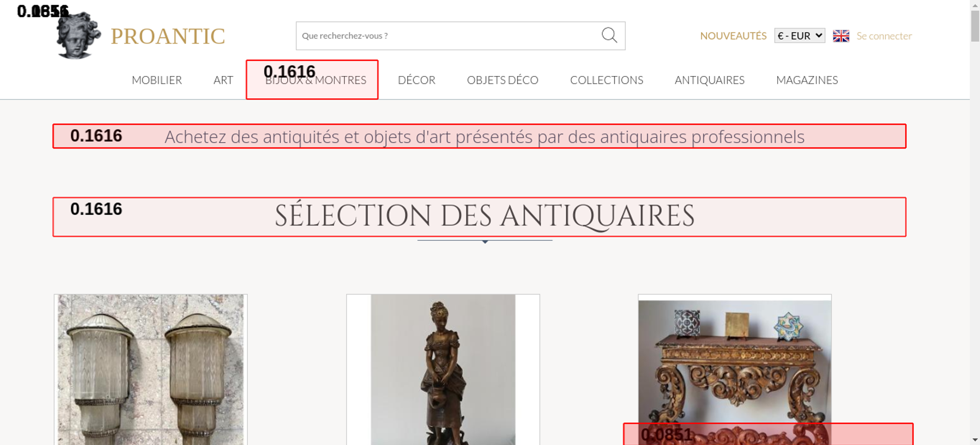Open the glass wall sconces thumbnail
Viewport: 980px width, 445px height.
(x=150, y=370)
